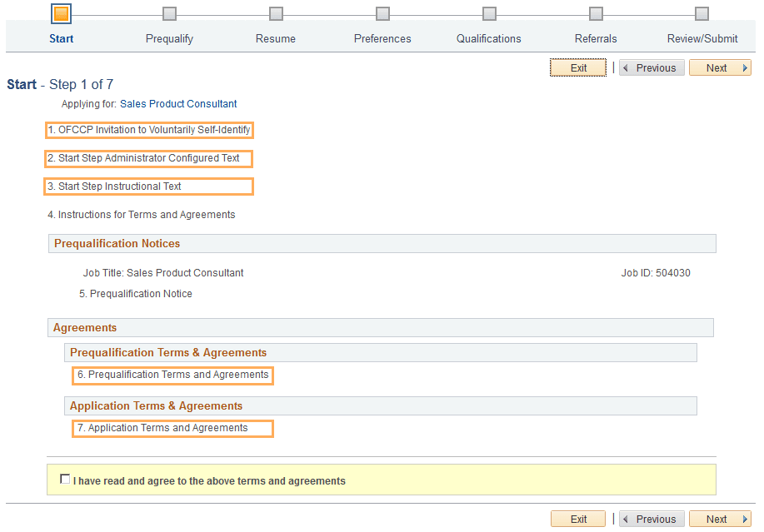Open OFCCP Invitation to Voluntarily Self-Identify
The width and height of the screenshot is (764, 532).
[149, 131]
